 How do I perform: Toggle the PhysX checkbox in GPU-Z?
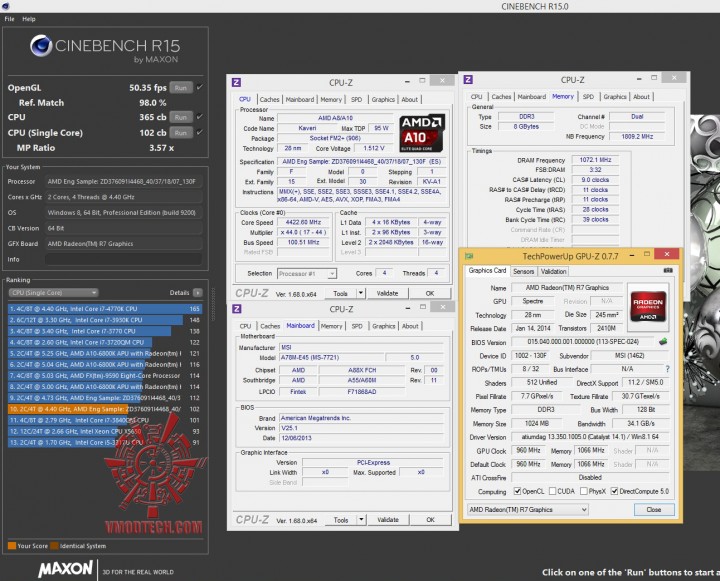pos(584,491)
